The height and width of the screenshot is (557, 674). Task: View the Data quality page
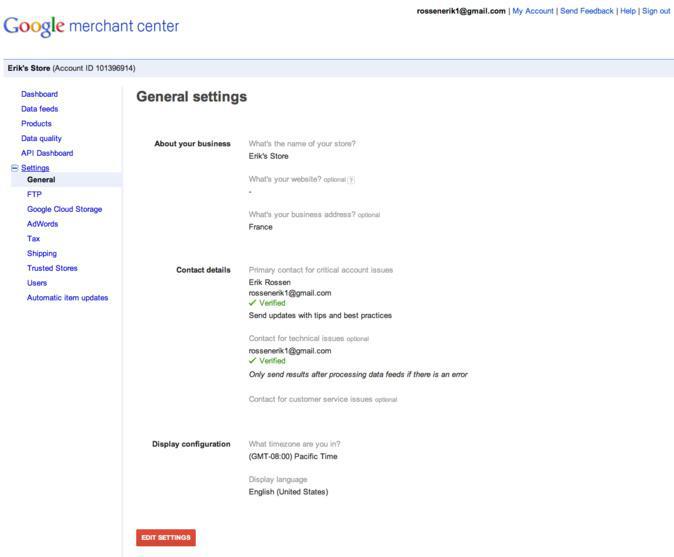click(41, 138)
